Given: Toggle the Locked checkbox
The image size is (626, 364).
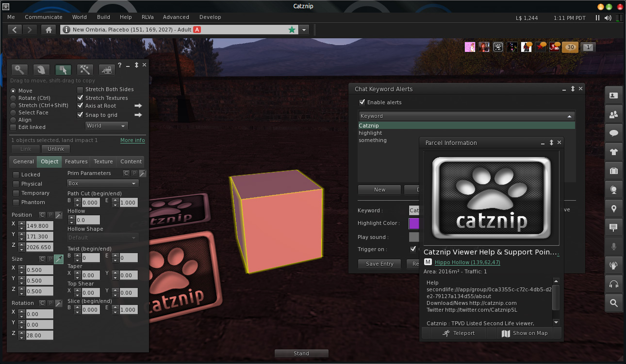Looking at the screenshot, I should (16, 174).
